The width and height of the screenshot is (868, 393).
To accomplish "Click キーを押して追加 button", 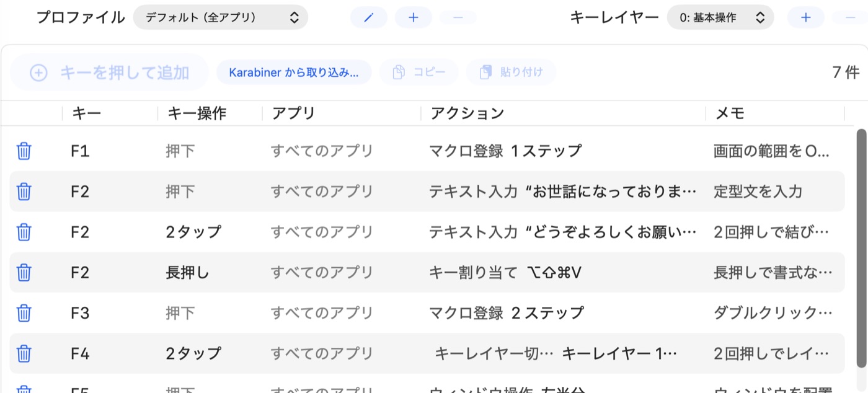I will point(109,73).
